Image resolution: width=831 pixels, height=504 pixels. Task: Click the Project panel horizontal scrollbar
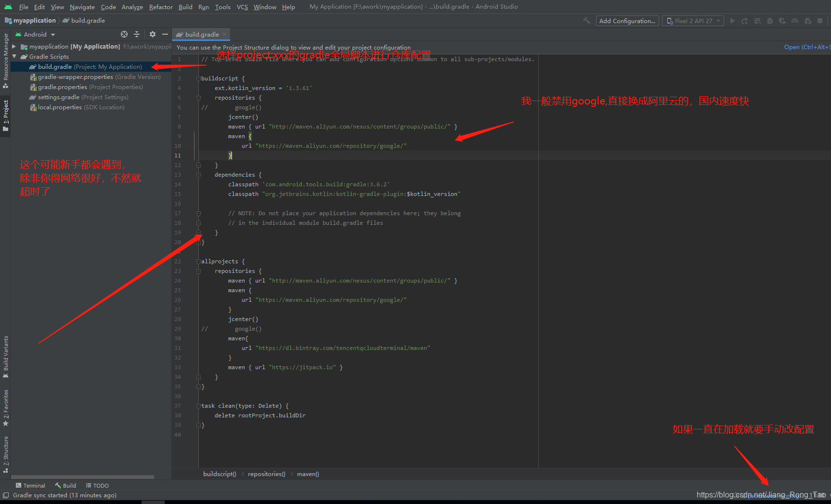(x=82, y=477)
